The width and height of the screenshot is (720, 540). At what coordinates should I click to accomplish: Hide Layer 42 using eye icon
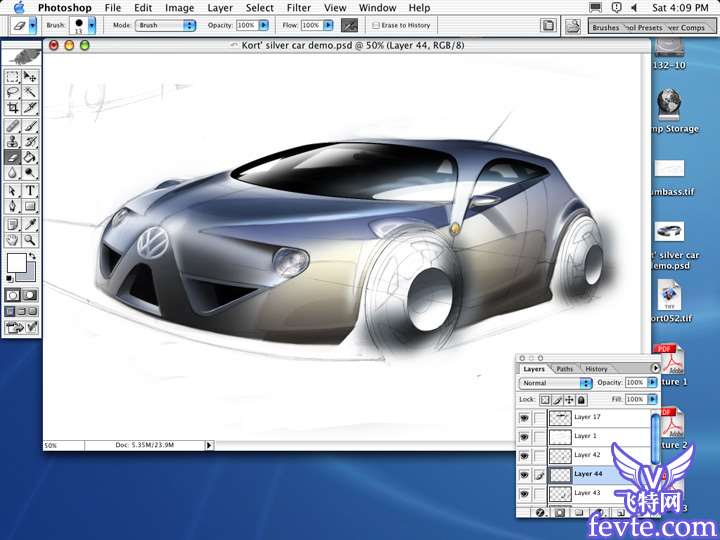coord(524,456)
